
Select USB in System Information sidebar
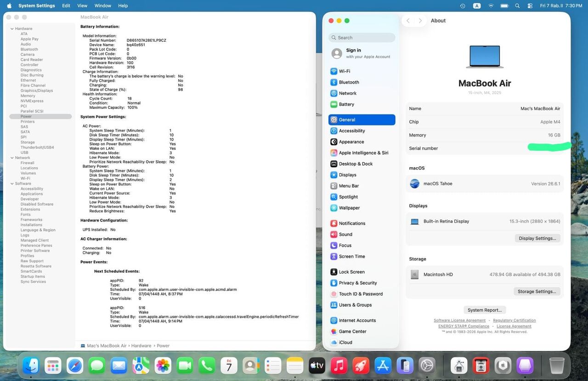tap(24, 153)
